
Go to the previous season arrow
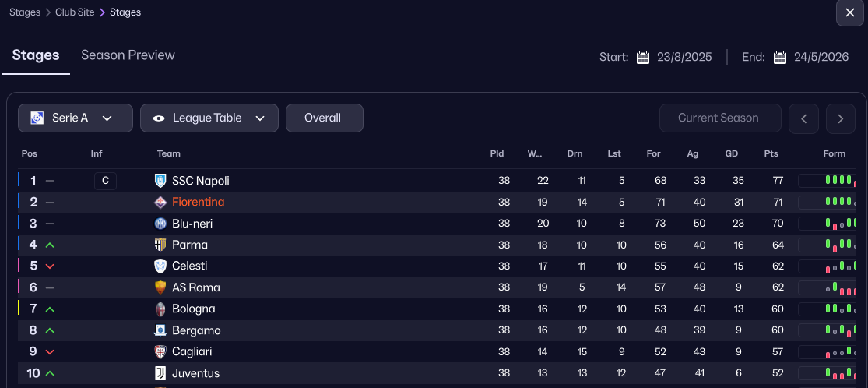click(x=803, y=118)
